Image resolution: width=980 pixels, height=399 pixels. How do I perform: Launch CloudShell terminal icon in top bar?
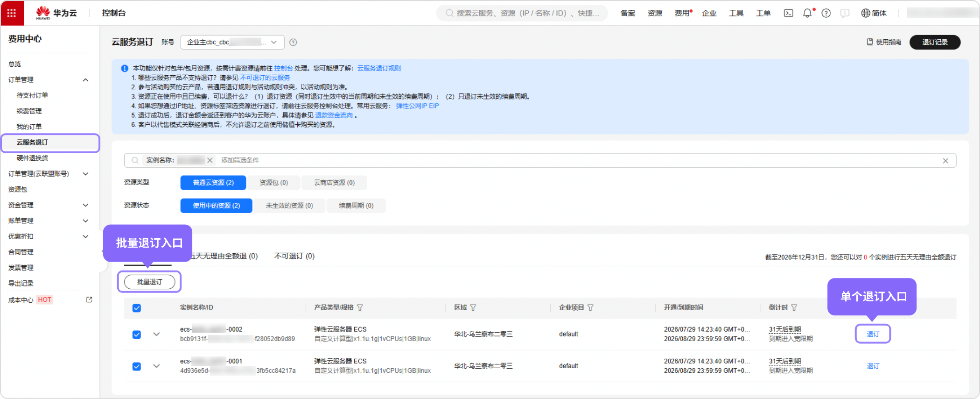tap(788, 13)
